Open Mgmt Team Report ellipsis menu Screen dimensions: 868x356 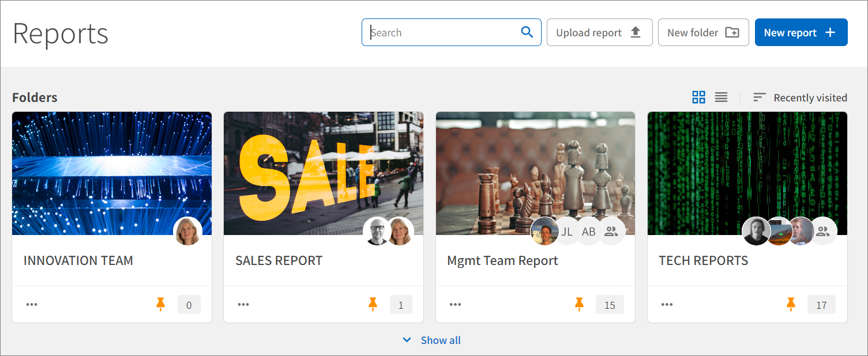click(x=455, y=304)
